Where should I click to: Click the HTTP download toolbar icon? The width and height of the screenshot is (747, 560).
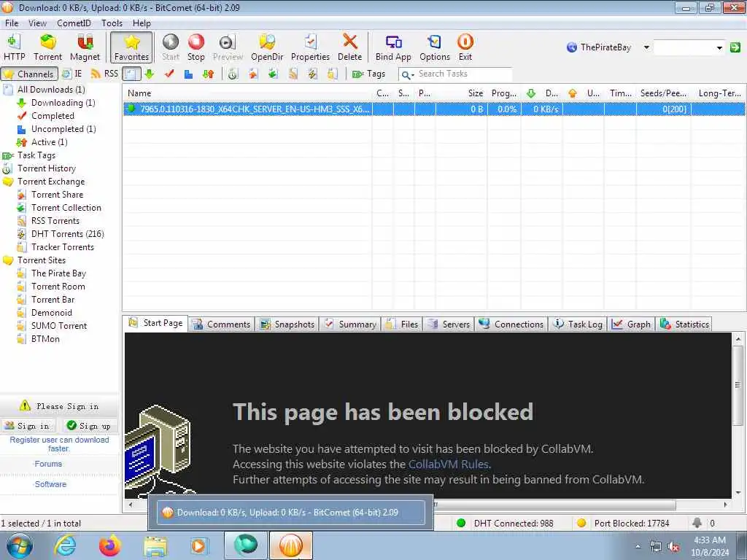(x=15, y=47)
